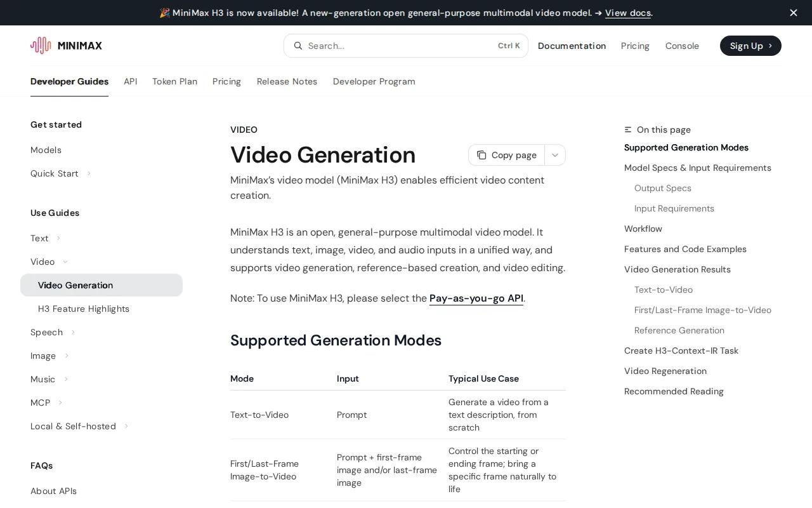Collapse the Video sidebar section

click(65, 262)
